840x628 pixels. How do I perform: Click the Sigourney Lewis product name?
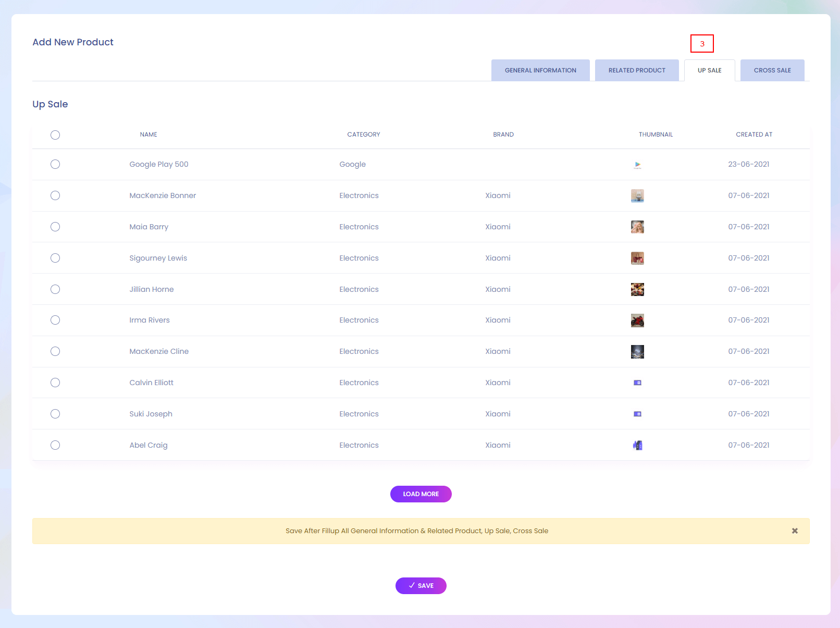tap(158, 258)
